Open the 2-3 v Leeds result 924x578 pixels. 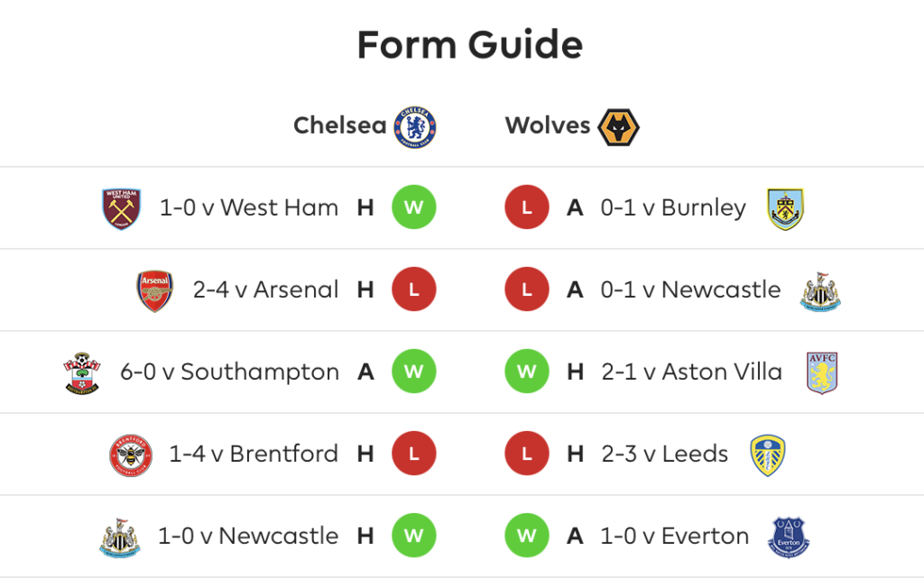(x=665, y=454)
